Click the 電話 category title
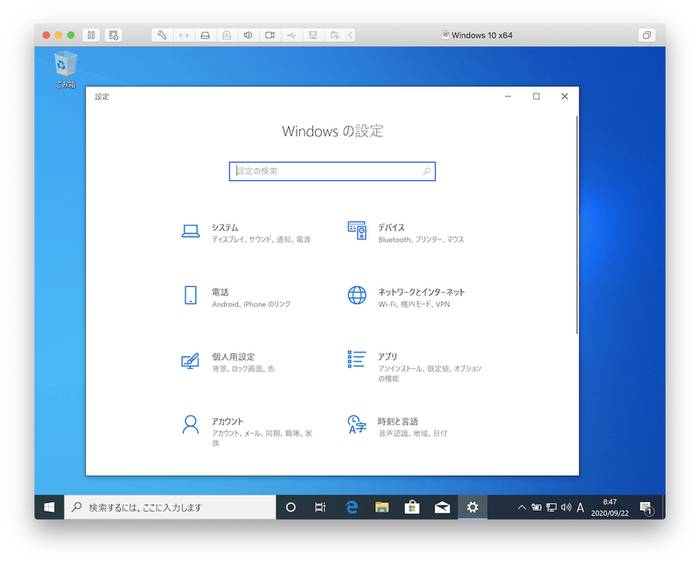This screenshot has width=700, height=565. [x=220, y=292]
